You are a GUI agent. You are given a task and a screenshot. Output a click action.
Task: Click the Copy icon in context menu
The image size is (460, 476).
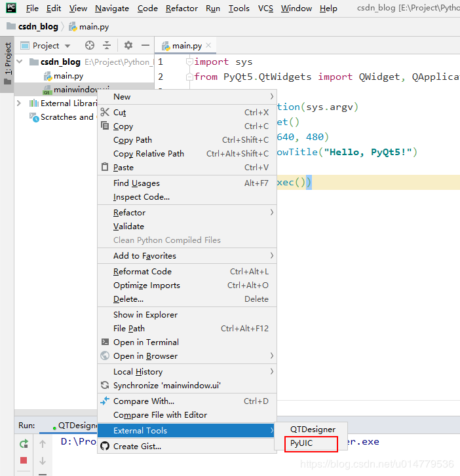tap(105, 126)
